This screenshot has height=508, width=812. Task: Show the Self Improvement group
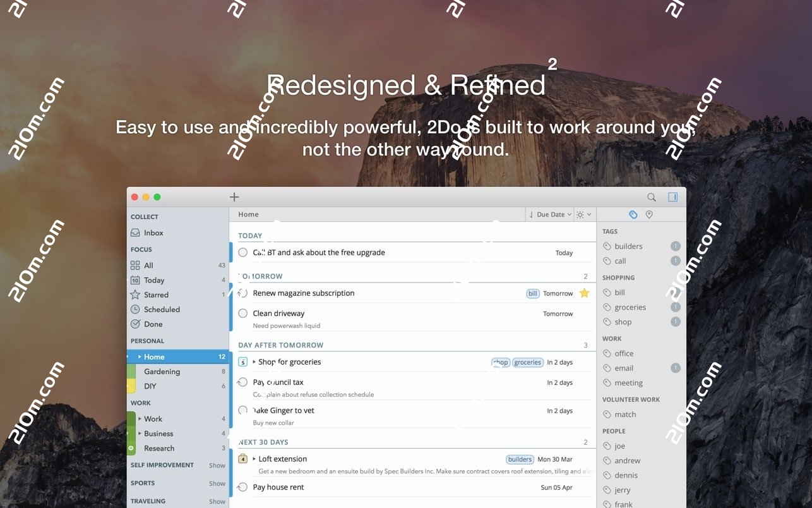point(217,465)
